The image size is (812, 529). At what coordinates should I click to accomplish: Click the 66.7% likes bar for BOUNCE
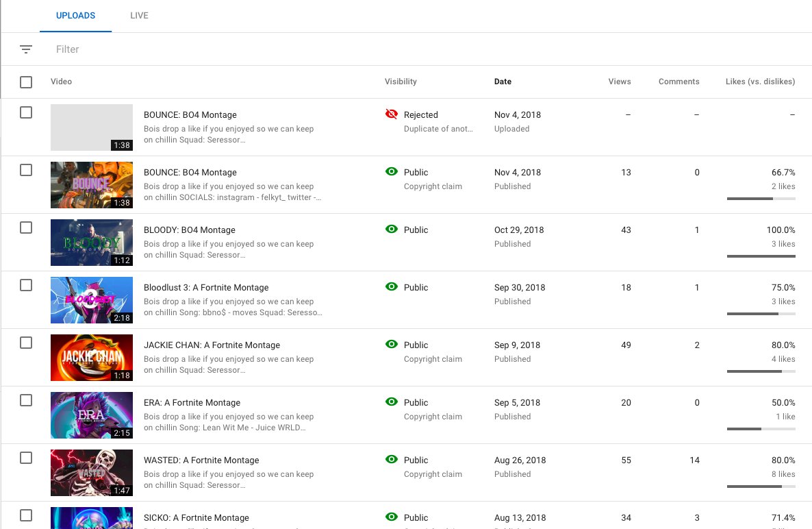tap(761, 199)
